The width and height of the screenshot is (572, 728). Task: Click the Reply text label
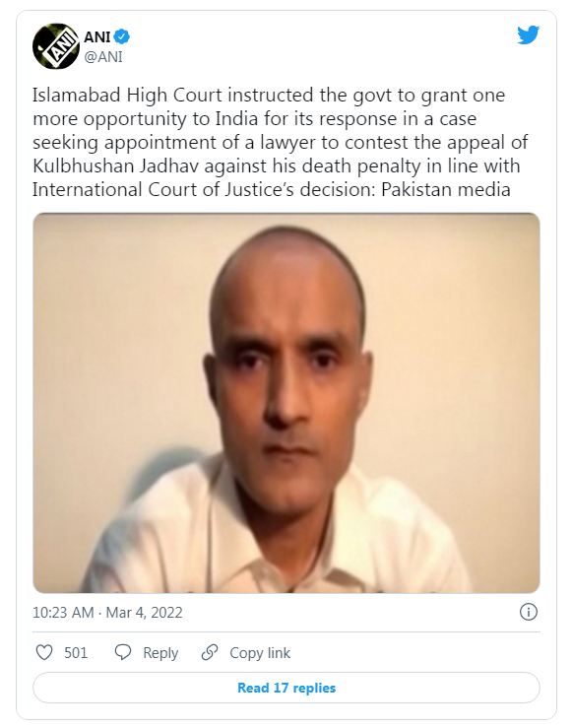pyautogui.click(x=160, y=653)
